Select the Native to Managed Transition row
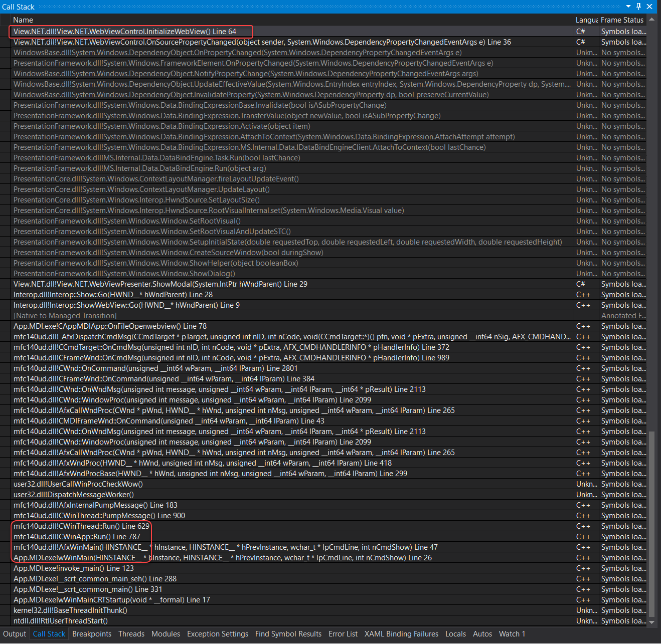 point(65,315)
